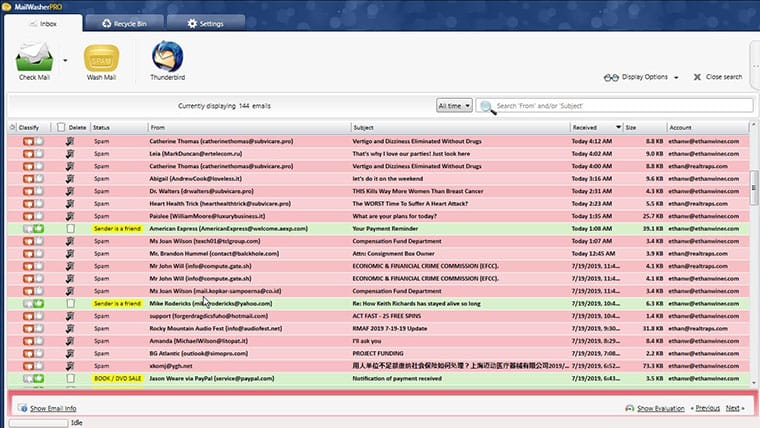Click the From/Subject search field
The height and width of the screenshot is (428, 760).
[x=620, y=105]
